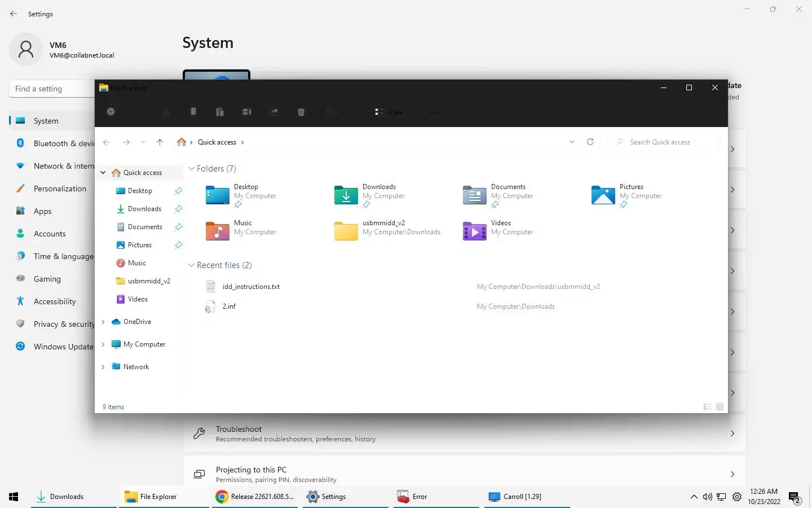Expand the Network tree node
Image resolution: width=812 pixels, height=508 pixels.
(103, 367)
